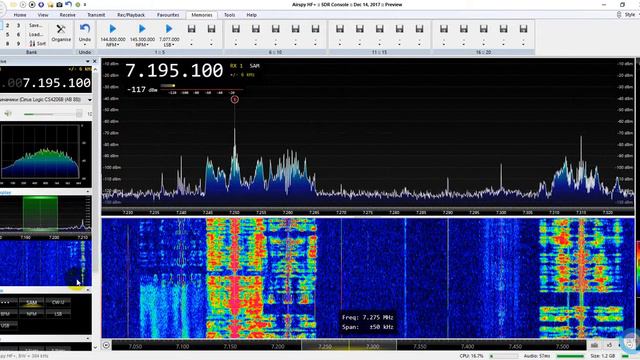Save to memory slot 8 floppy icon
Screen dimensions: 640x360
[276, 29]
